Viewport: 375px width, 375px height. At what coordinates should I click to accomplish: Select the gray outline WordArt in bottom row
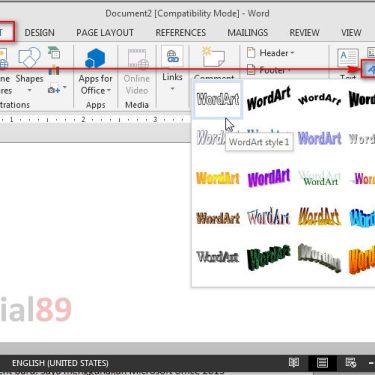point(218,257)
